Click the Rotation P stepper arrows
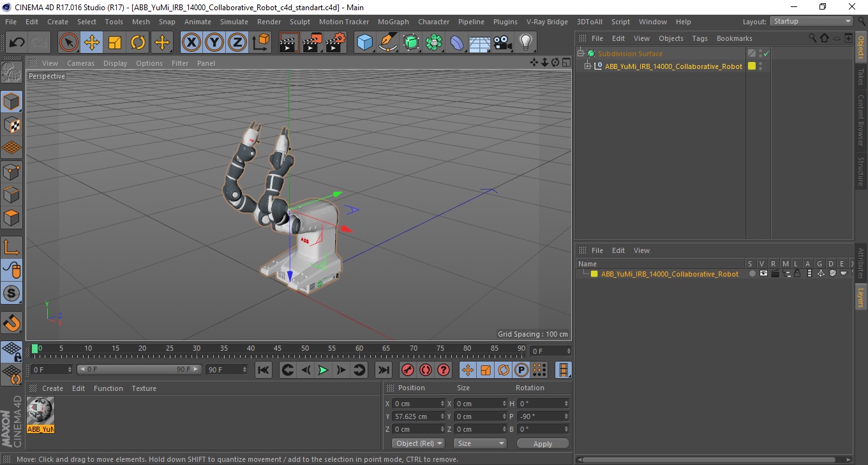Viewport: 868px width, 465px height. point(565,416)
